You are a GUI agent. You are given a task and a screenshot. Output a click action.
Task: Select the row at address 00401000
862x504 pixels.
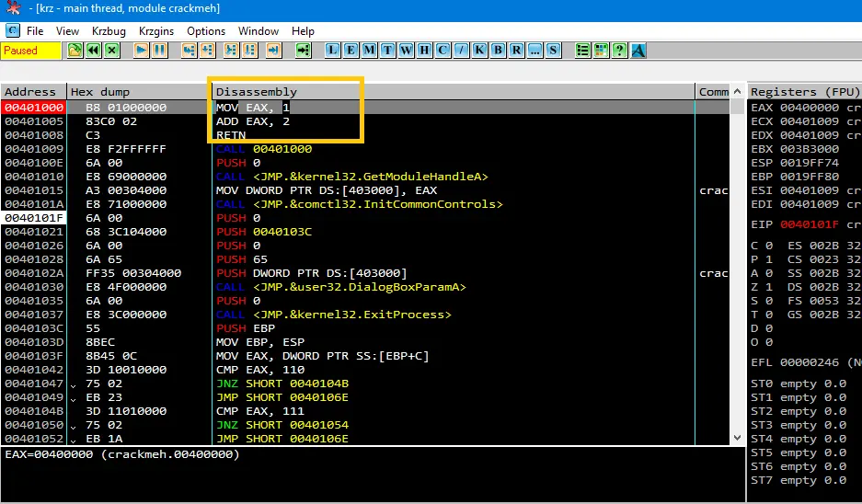(365, 108)
